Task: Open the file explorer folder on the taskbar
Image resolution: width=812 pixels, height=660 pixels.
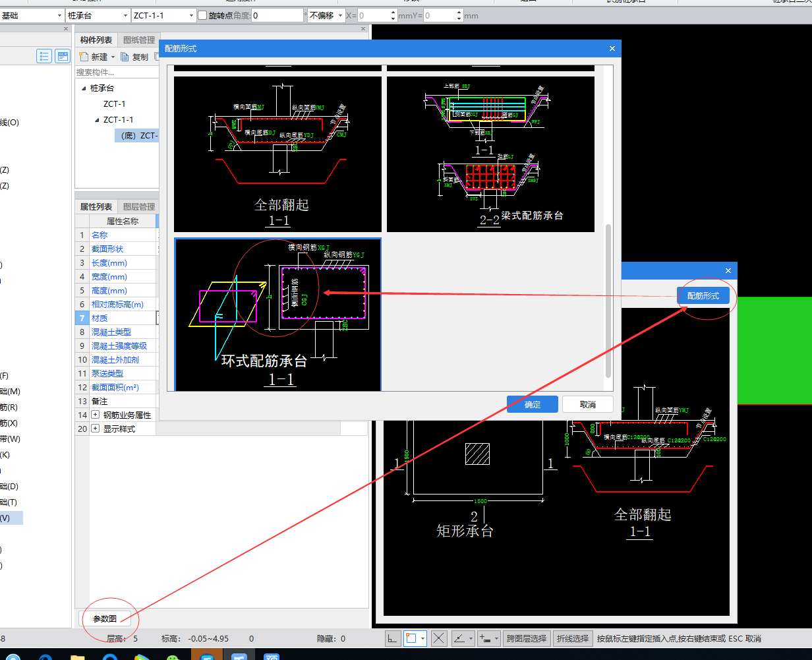Action: click(x=78, y=657)
